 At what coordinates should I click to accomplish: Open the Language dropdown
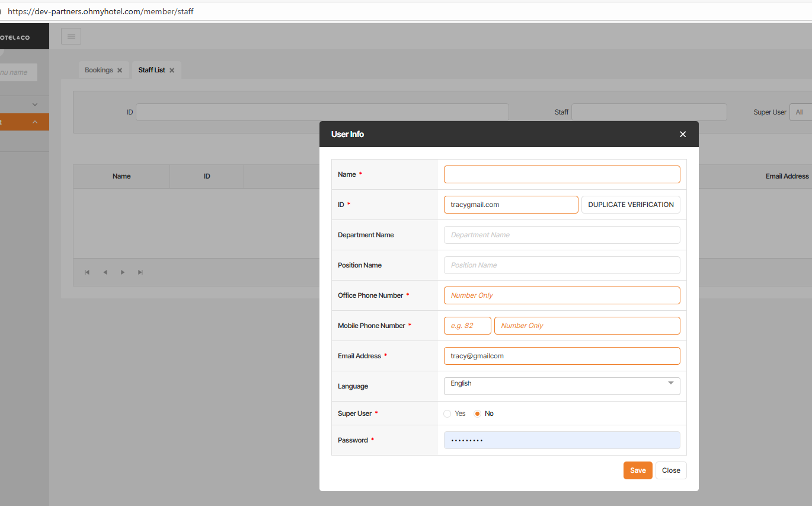click(561, 386)
